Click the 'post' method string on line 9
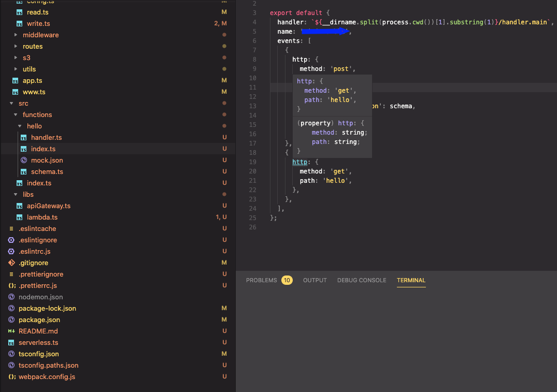Screen dimensions: 557x392 point(340,69)
